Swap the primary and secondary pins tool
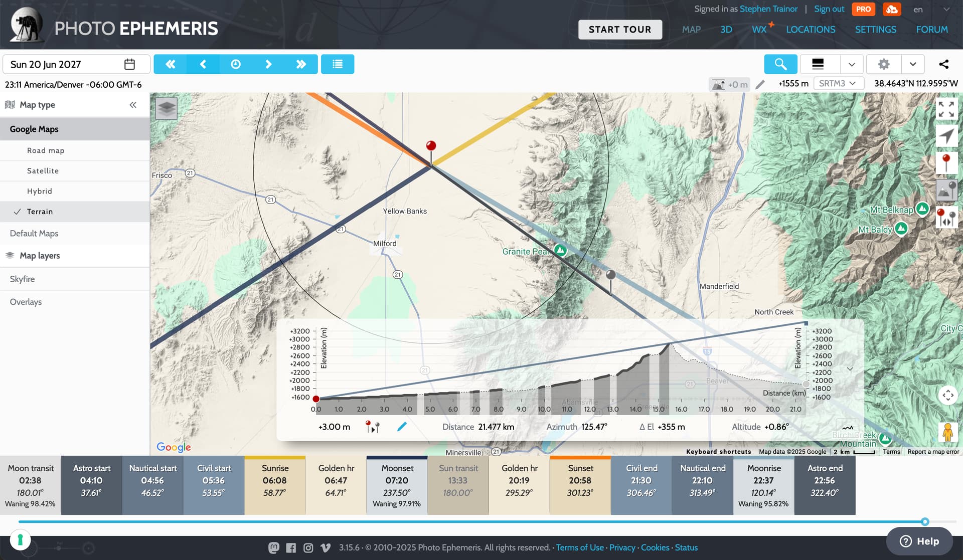The image size is (963, 560). [x=946, y=218]
